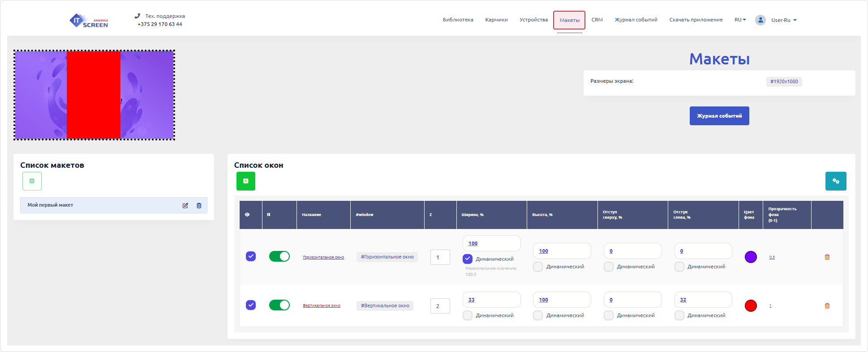The height and width of the screenshot is (352, 868).
Task: Click the User-Ru avatar icon
Action: click(761, 20)
